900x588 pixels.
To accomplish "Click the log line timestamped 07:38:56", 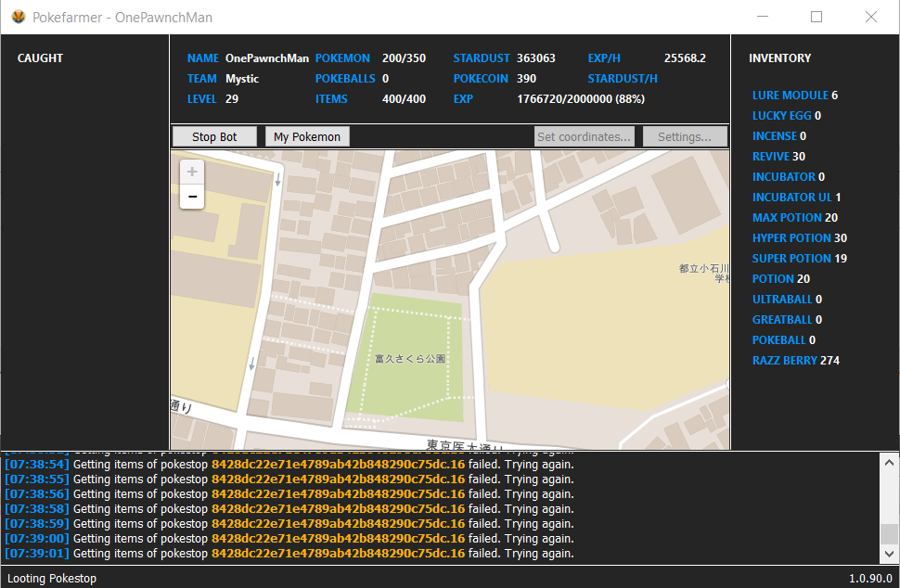I will [289, 494].
